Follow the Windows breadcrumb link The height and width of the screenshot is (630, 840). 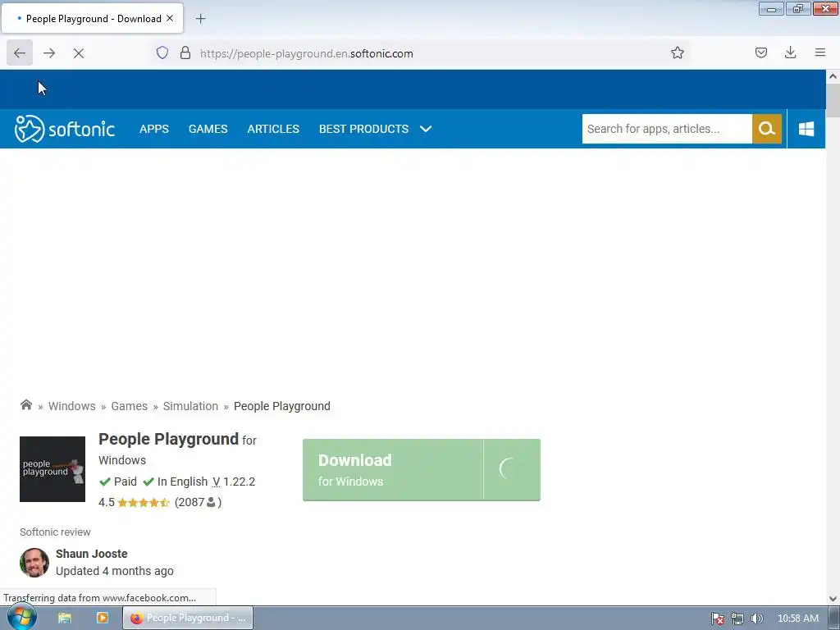[72, 406]
